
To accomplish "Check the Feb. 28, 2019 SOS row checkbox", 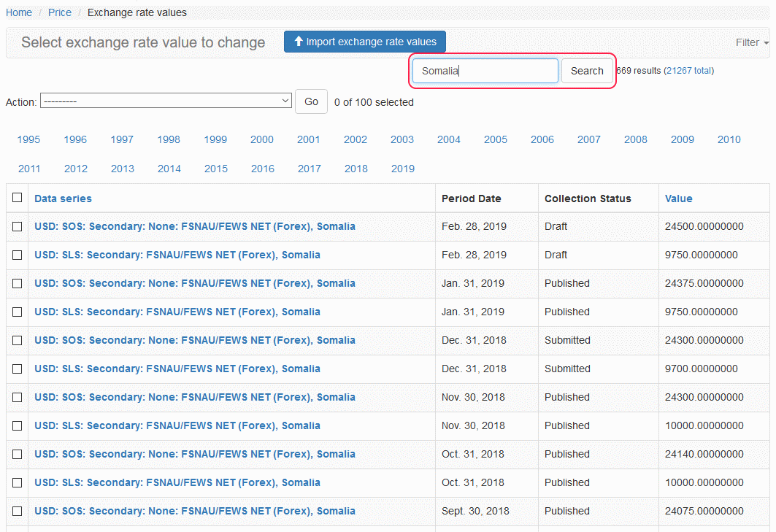I will (x=18, y=226).
